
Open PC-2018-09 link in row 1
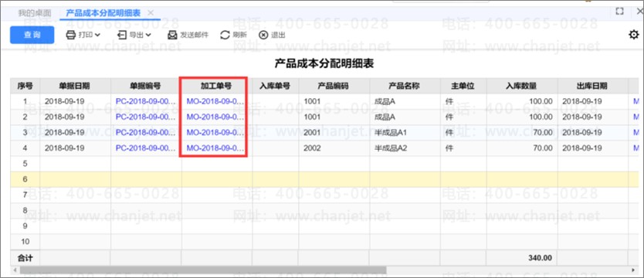point(146,101)
